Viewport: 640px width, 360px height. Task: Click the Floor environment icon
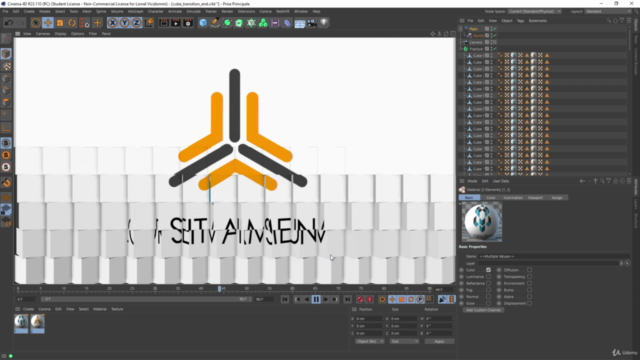(300, 23)
